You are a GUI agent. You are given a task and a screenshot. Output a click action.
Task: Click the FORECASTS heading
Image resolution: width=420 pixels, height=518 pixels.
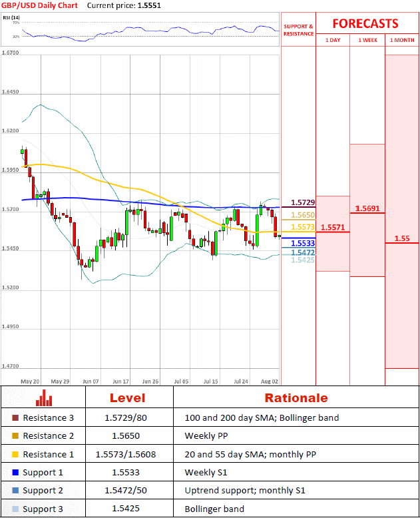365,24
